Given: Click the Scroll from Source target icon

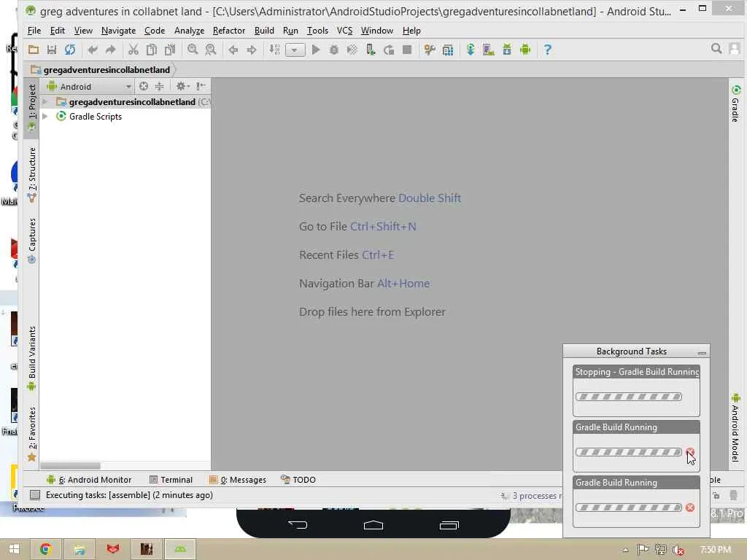Looking at the screenshot, I should click(x=144, y=86).
